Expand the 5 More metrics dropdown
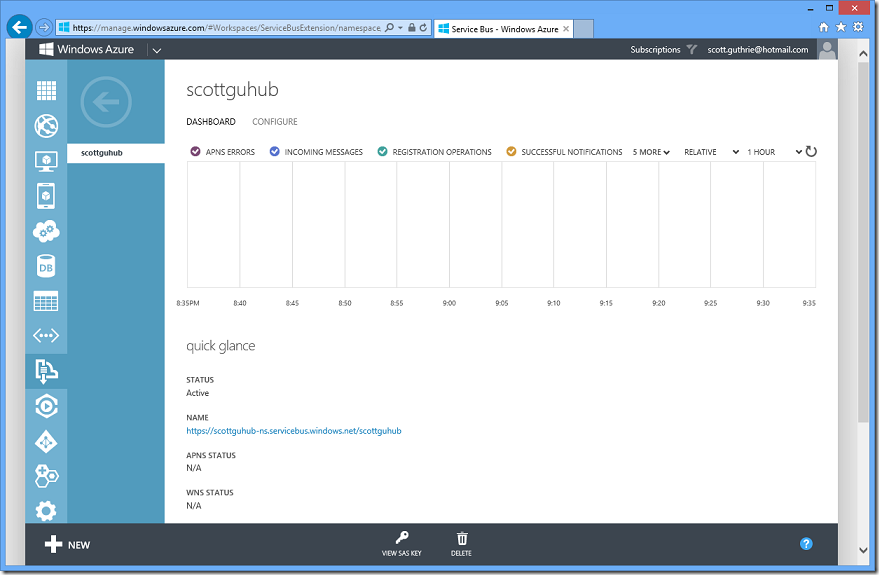 click(651, 152)
